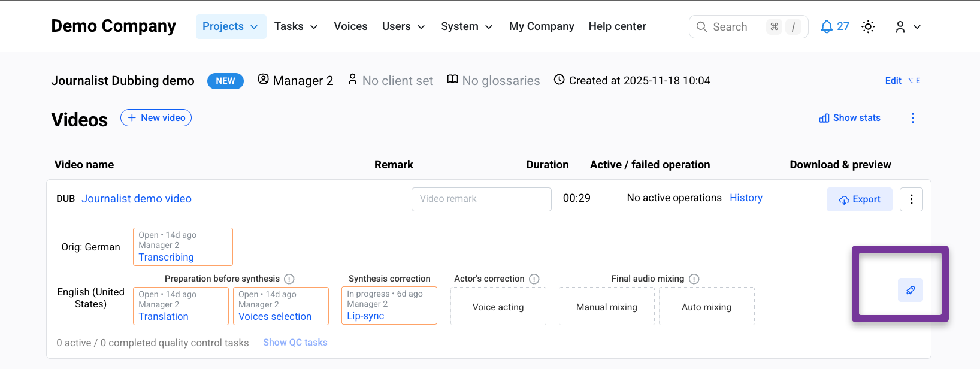Click the rocket icon button in the English row
This screenshot has height=369, width=980.
[x=910, y=290]
